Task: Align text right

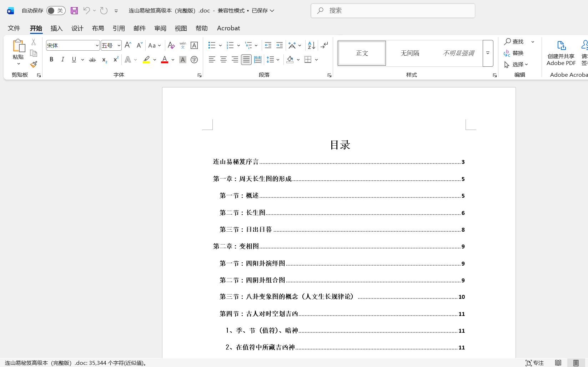Action: [235, 60]
